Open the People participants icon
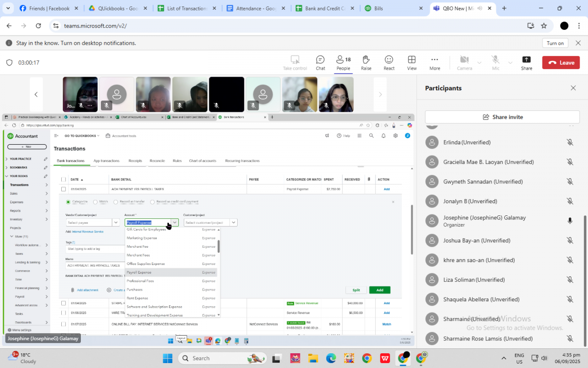 pos(343,62)
